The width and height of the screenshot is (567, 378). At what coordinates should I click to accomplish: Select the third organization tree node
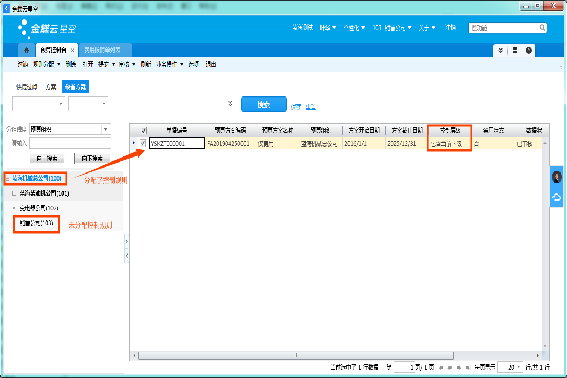coord(39,208)
